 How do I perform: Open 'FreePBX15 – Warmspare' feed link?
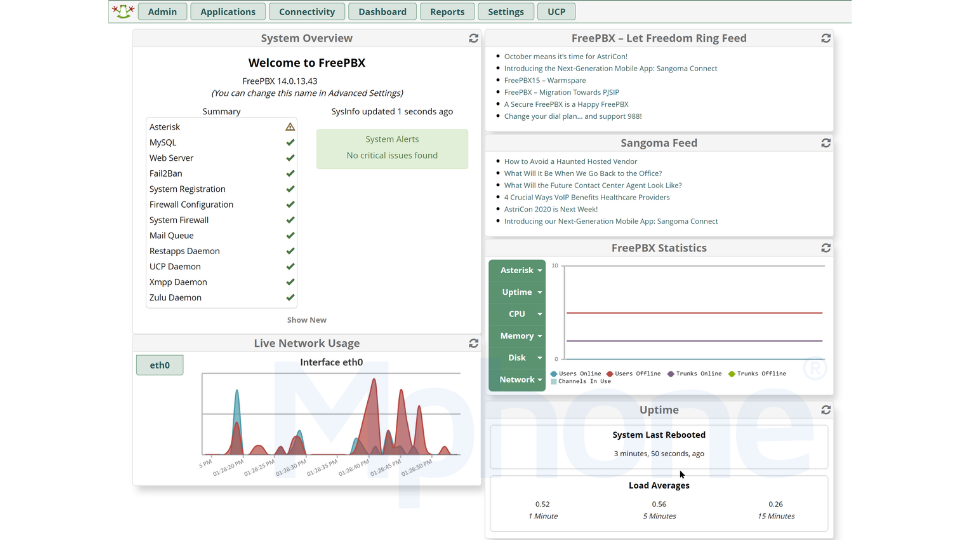point(545,80)
